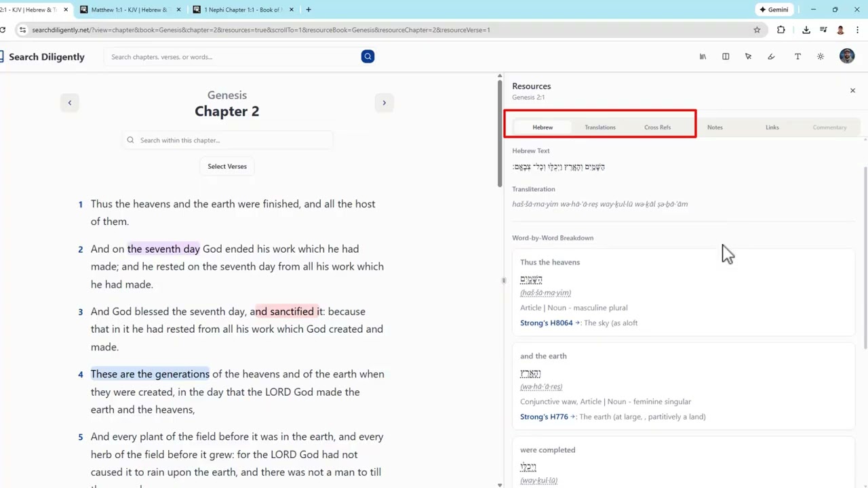Toggle the split-view columns icon
The width and height of the screenshot is (868, 488).
(x=726, y=57)
